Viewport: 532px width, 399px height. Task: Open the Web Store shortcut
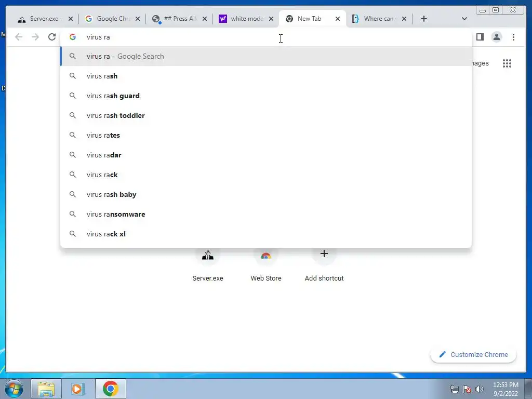click(266, 264)
